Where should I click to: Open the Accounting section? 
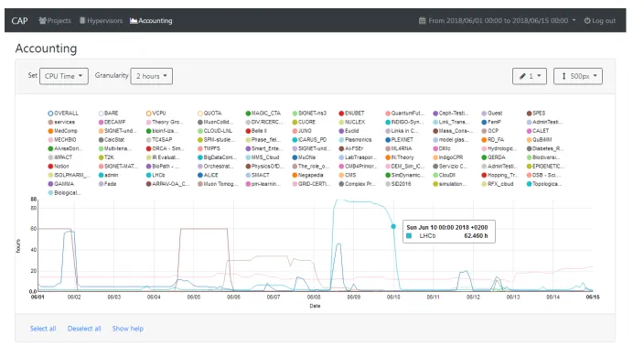click(151, 20)
